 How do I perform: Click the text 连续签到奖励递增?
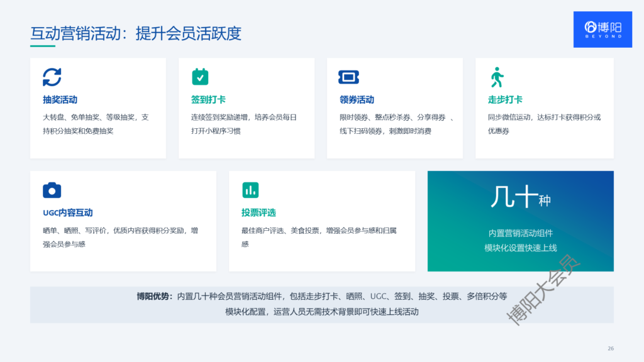219,118
